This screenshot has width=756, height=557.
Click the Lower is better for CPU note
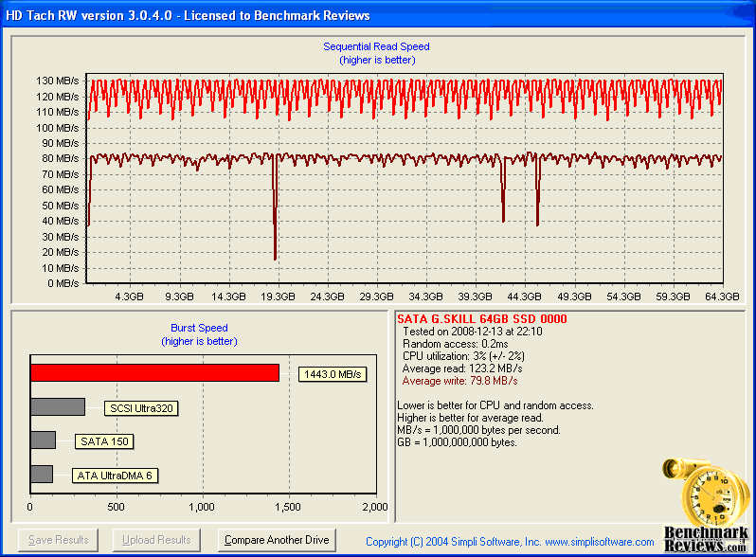coord(495,405)
